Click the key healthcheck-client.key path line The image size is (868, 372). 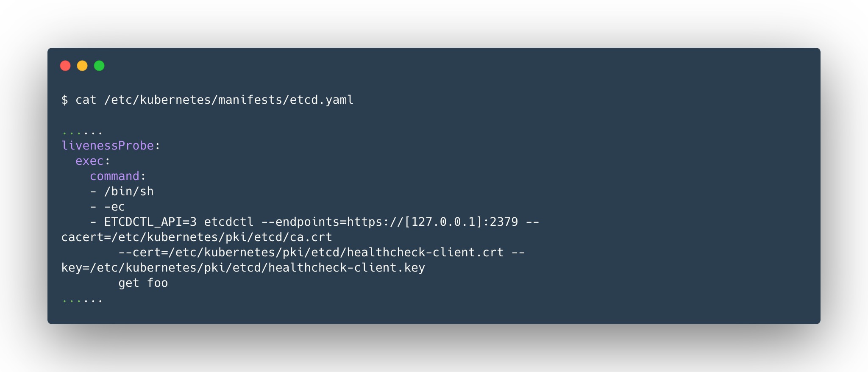pyautogui.click(x=243, y=268)
